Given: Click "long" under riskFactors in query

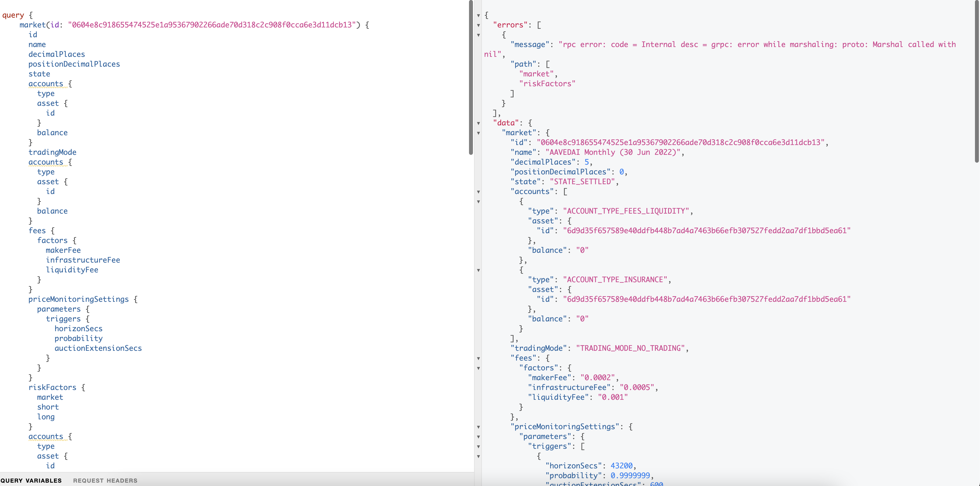Looking at the screenshot, I should [46, 417].
